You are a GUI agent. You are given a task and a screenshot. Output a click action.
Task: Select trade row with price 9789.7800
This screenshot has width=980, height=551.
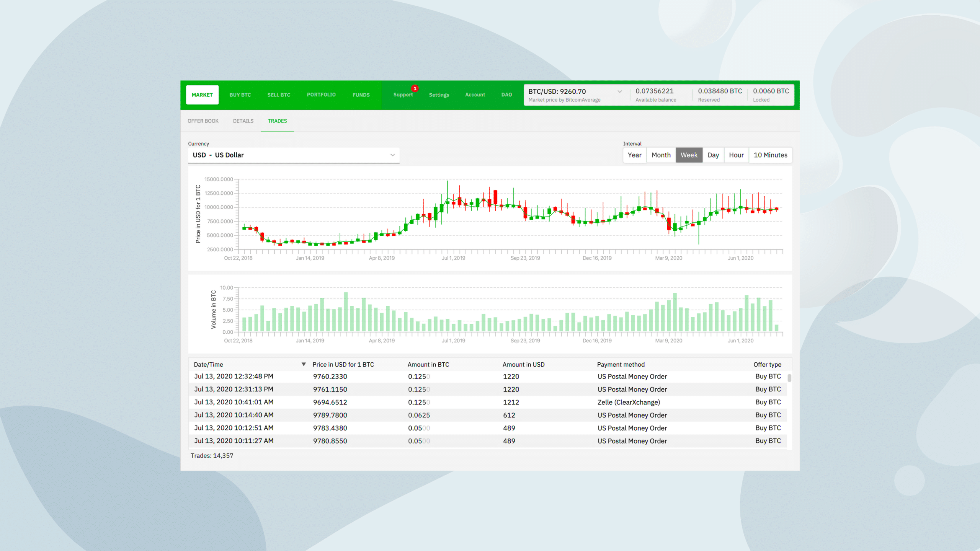(x=487, y=415)
